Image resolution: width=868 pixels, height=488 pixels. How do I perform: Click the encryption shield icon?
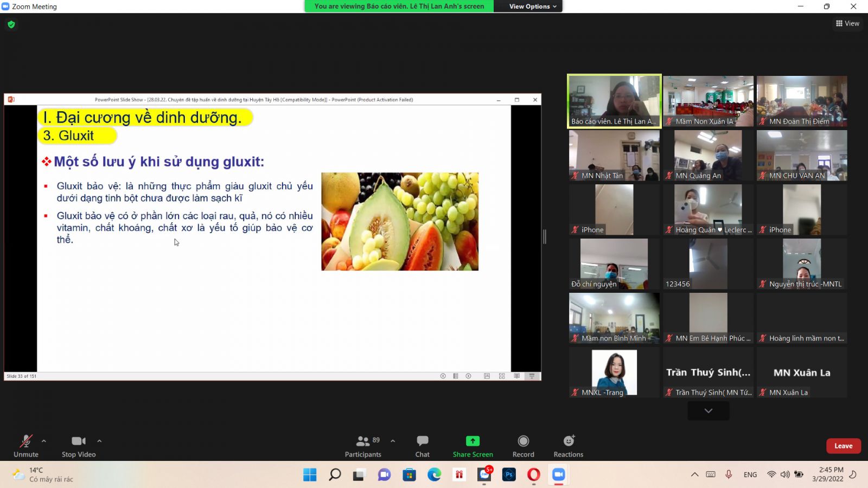pyautogui.click(x=11, y=24)
